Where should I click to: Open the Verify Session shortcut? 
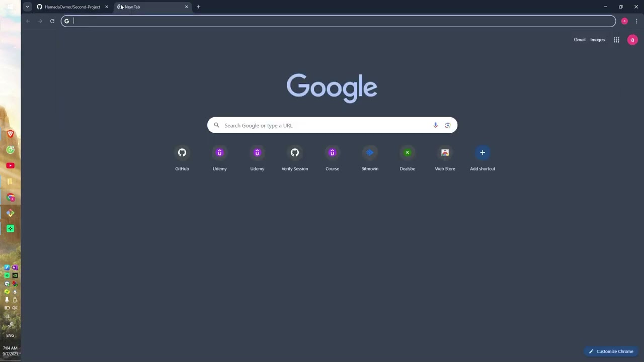pos(295,158)
